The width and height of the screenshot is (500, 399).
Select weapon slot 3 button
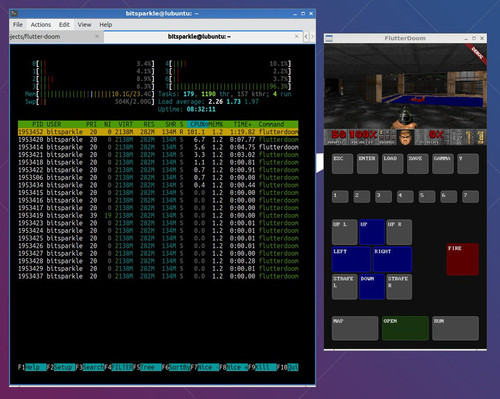pyautogui.click(x=383, y=197)
